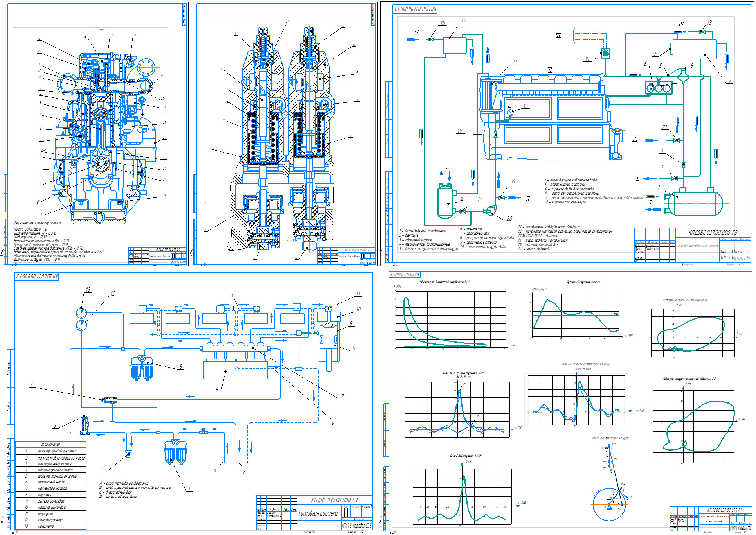Click the note 'A - слив топлива из форсунки'
756x535 pixels.
(x=124, y=483)
